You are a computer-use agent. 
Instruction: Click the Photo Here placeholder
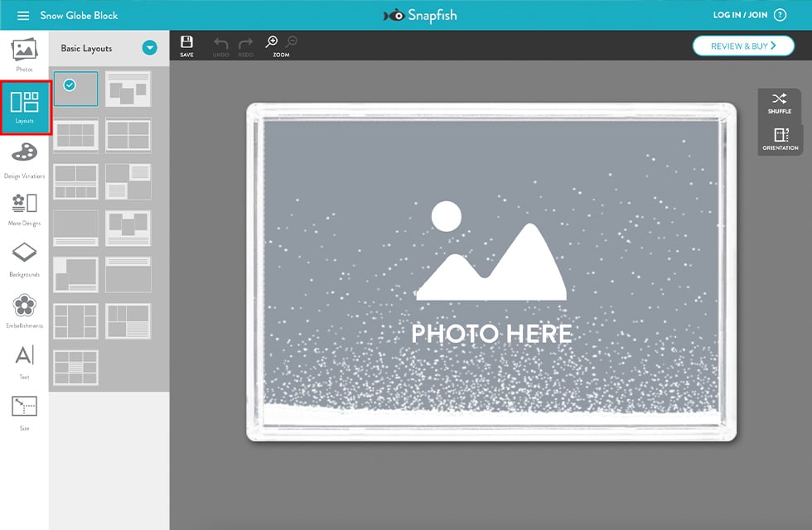[491, 273]
